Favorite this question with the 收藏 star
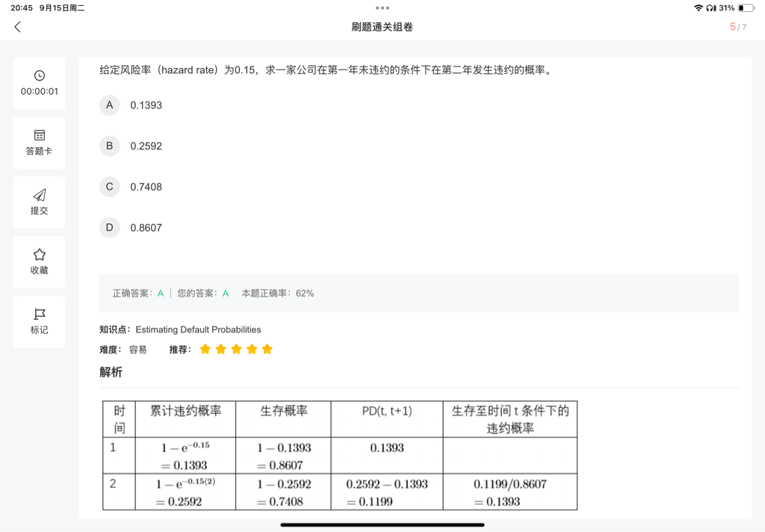Image resolution: width=765 pixels, height=532 pixels. coord(40,262)
